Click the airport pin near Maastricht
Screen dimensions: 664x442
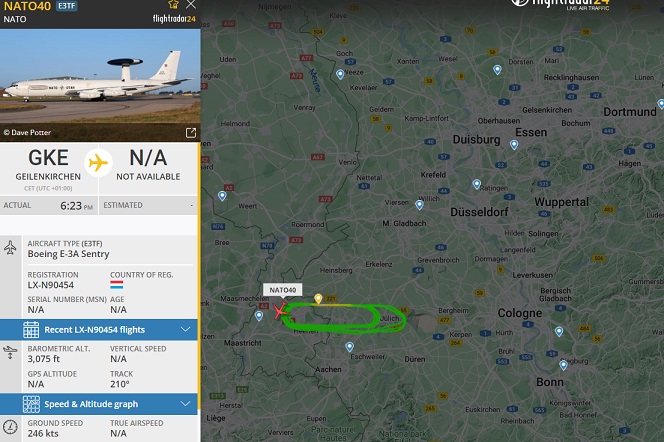tap(259, 315)
